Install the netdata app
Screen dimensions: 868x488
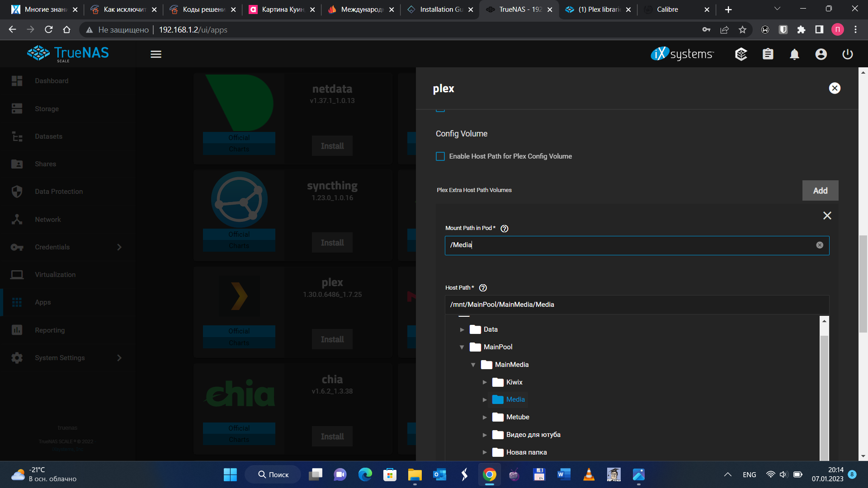coord(332,146)
